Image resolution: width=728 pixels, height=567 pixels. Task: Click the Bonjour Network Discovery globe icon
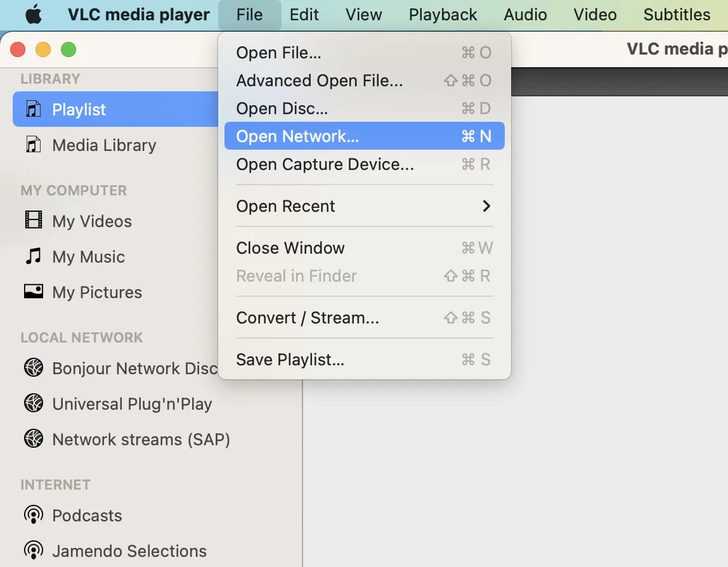point(34,367)
